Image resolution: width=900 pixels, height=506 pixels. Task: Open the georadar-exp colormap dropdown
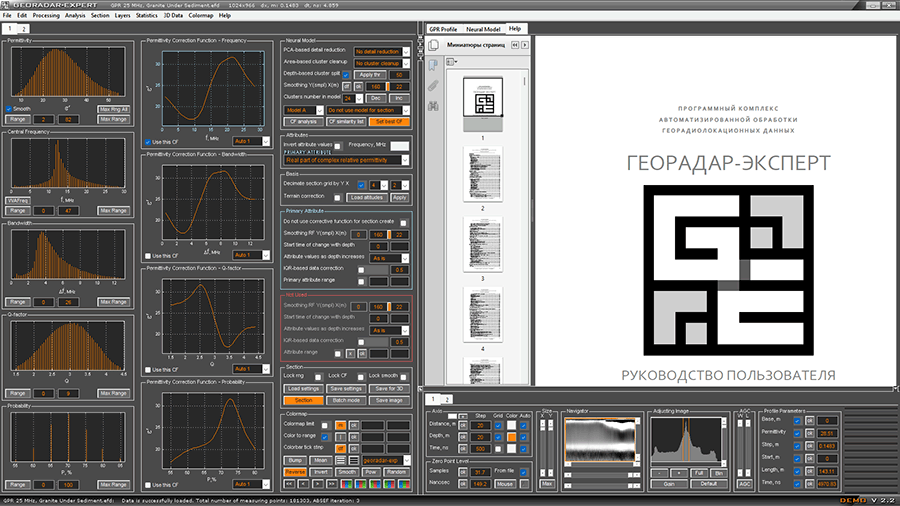384,459
